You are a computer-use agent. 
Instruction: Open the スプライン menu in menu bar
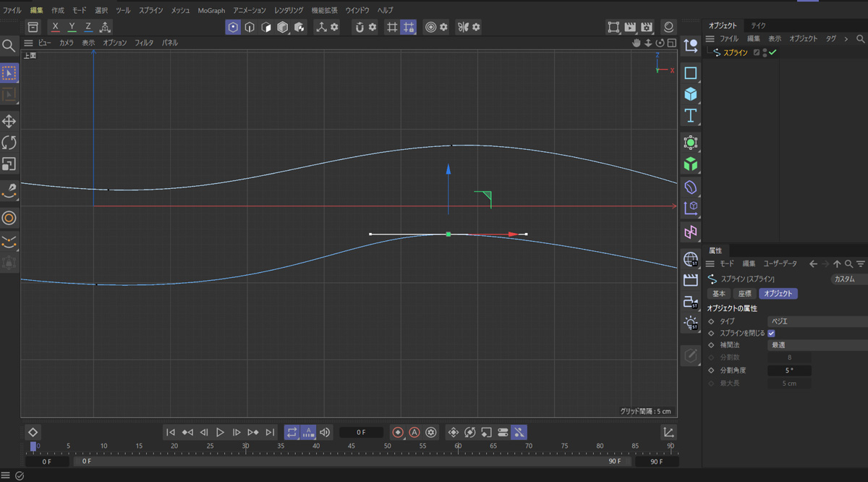(150, 11)
